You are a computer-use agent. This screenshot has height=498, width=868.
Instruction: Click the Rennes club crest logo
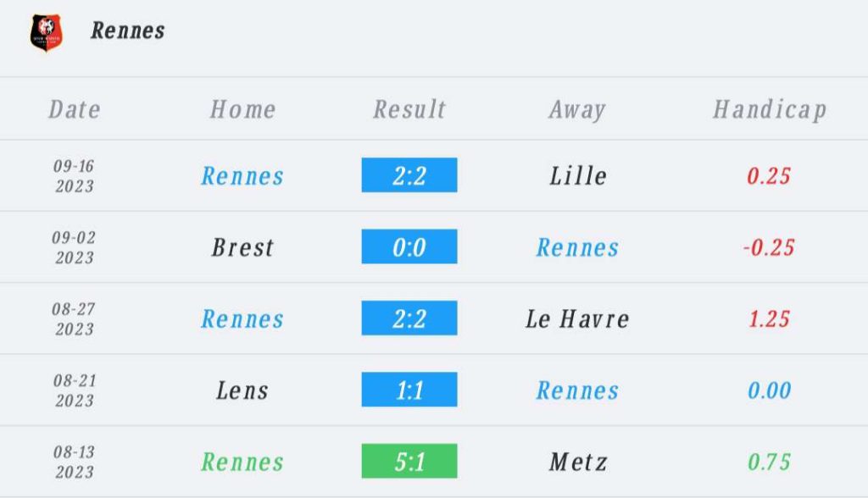[x=46, y=33]
